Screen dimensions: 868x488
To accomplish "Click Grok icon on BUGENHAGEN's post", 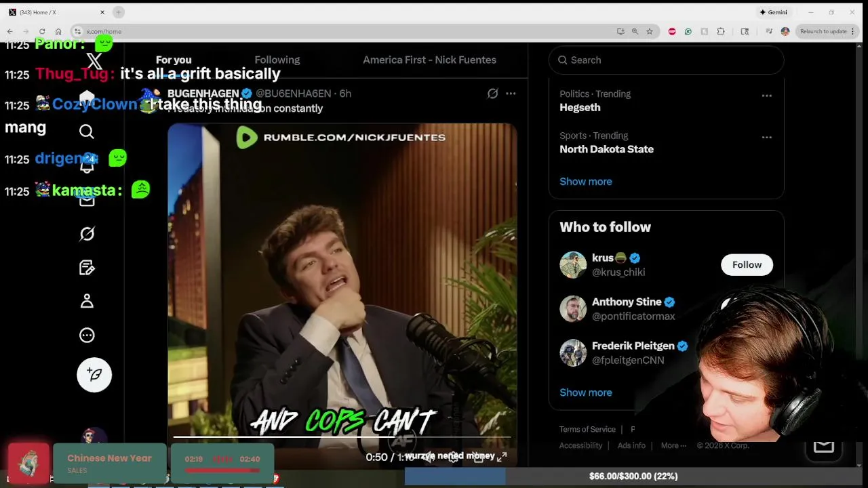I will coord(493,94).
